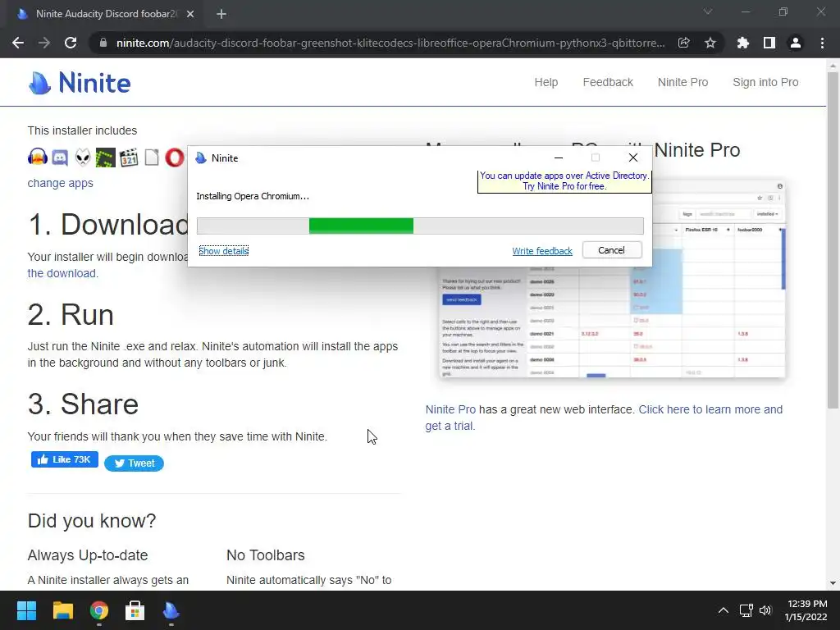Cancel the Ninite installation
The width and height of the screenshot is (840, 630).
point(612,250)
